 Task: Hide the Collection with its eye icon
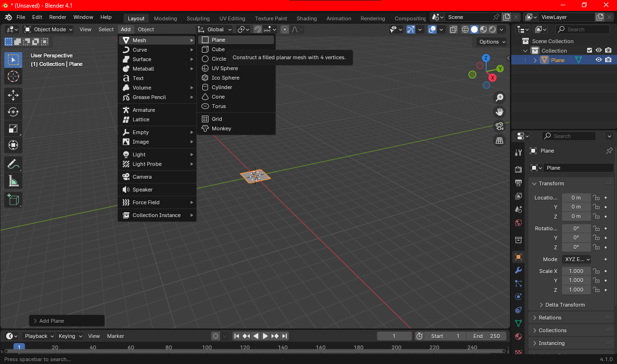point(599,50)
